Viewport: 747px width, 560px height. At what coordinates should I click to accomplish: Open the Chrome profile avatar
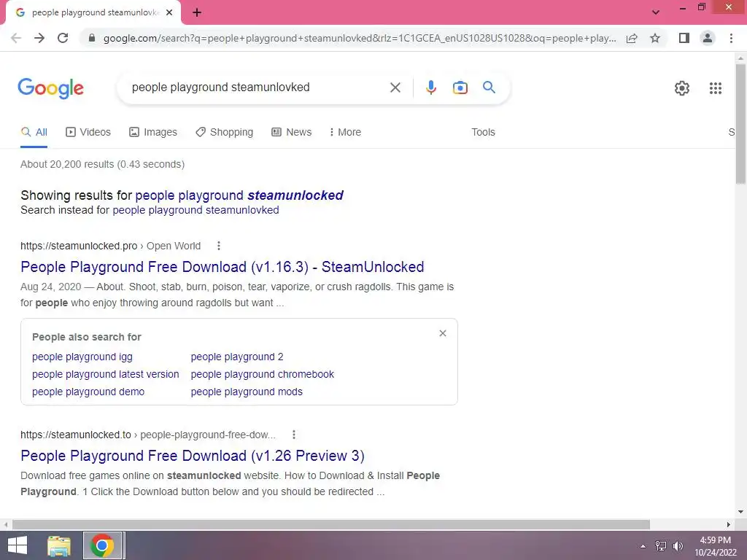coord(708,38)
